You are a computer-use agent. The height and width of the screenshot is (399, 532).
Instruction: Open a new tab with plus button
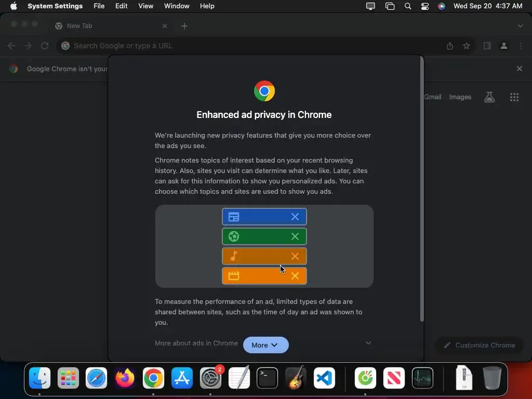[184, 26]
